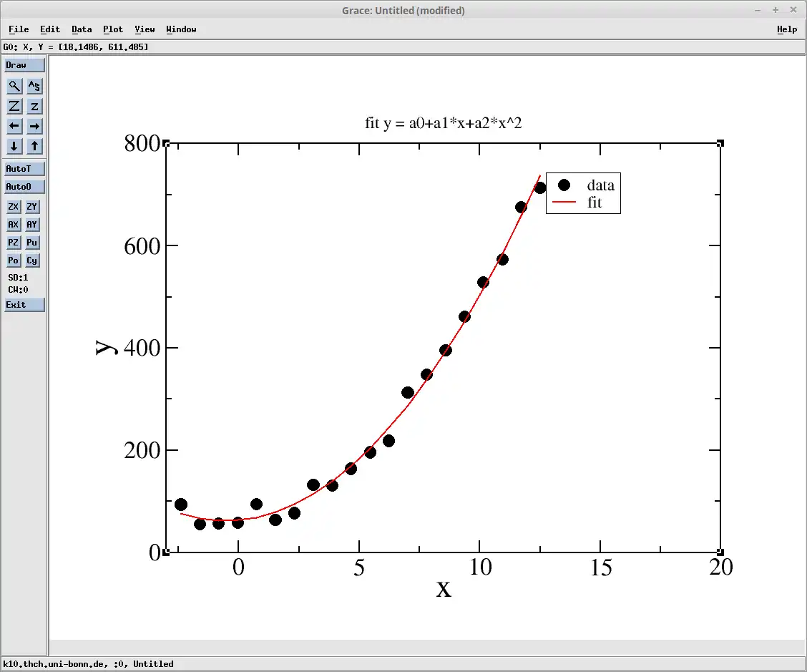The width and height of the screenshot is (807, 672).
Task: Click the AutoO button
Action: point(24,187)
